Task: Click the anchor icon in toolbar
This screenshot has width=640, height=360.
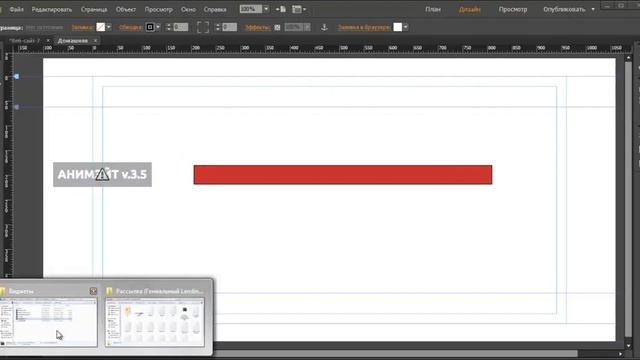Action: [x=324, y=27]
